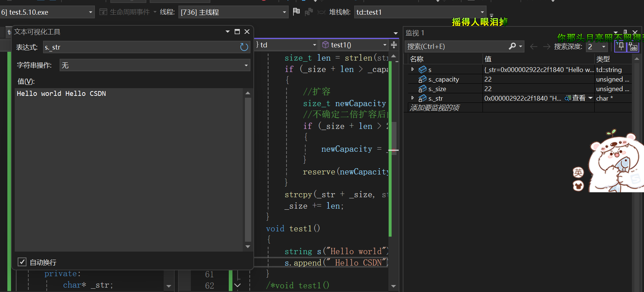Click the text visualizer scroll down arrow

pos(248,246)
